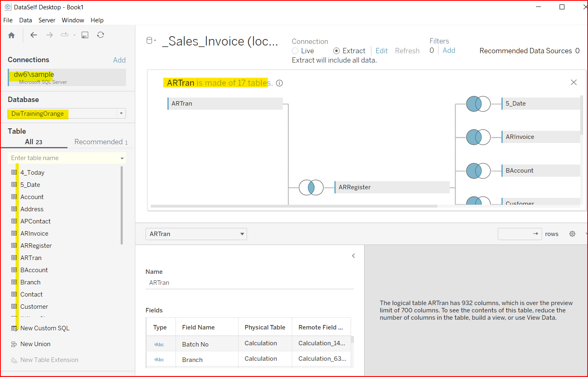This screenshot has height=377, width=588.
Task: Collapse the table details pane chevron
Action: (354, 256)
